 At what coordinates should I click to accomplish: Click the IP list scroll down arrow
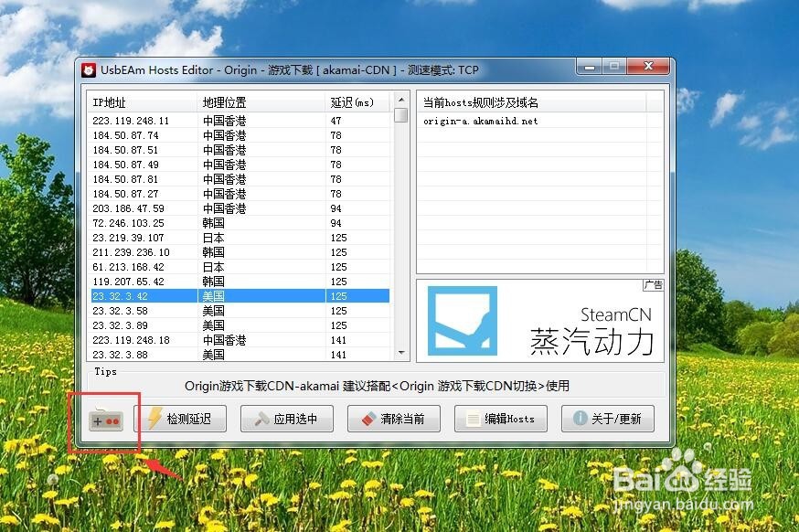pyautogui.click(x=401, y=353)
